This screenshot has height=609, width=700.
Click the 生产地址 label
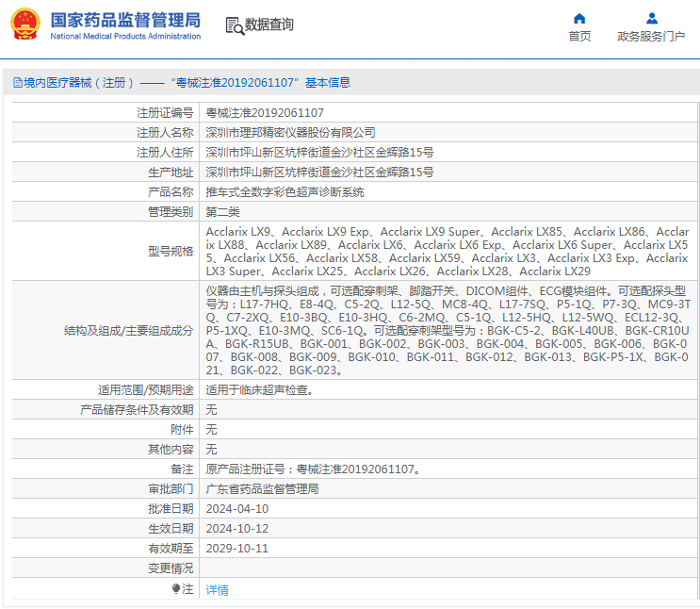pos(171,172)
